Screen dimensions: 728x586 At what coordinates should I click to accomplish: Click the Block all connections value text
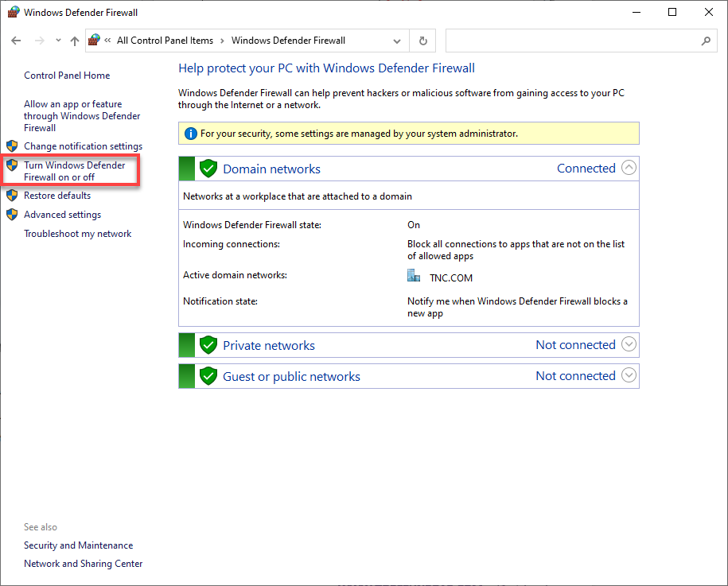pyautogui.click(x=516, y=250)
